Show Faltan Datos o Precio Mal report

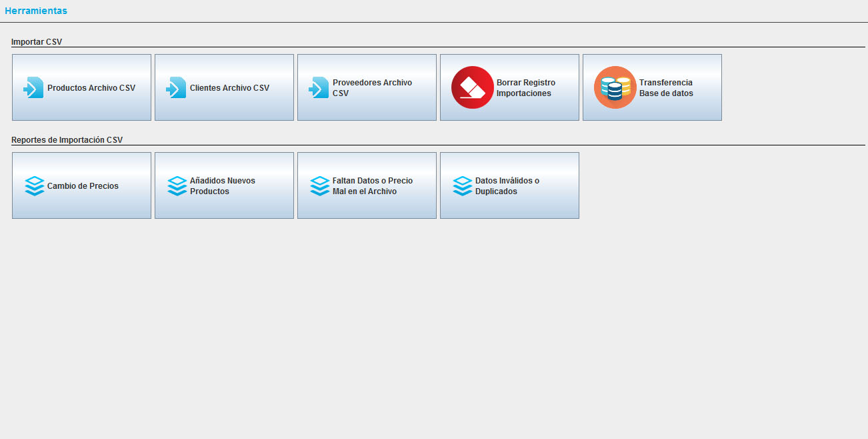tap(373, 186)
